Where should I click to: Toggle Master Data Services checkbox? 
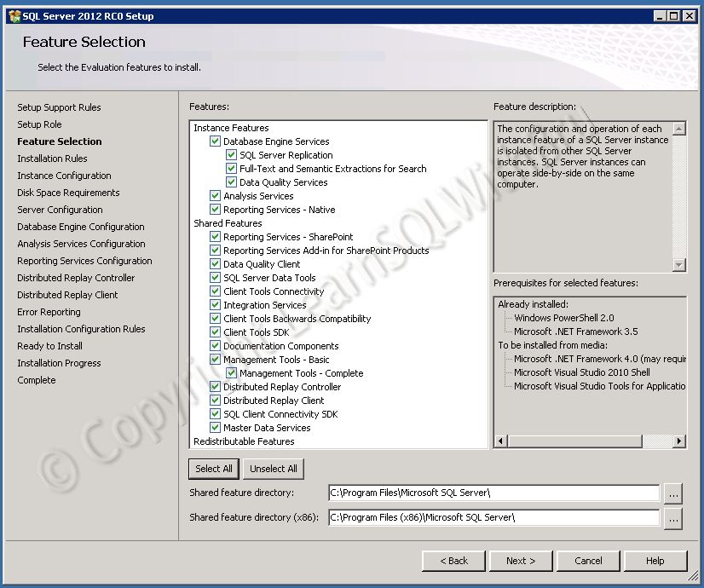(x=215, y=427)
